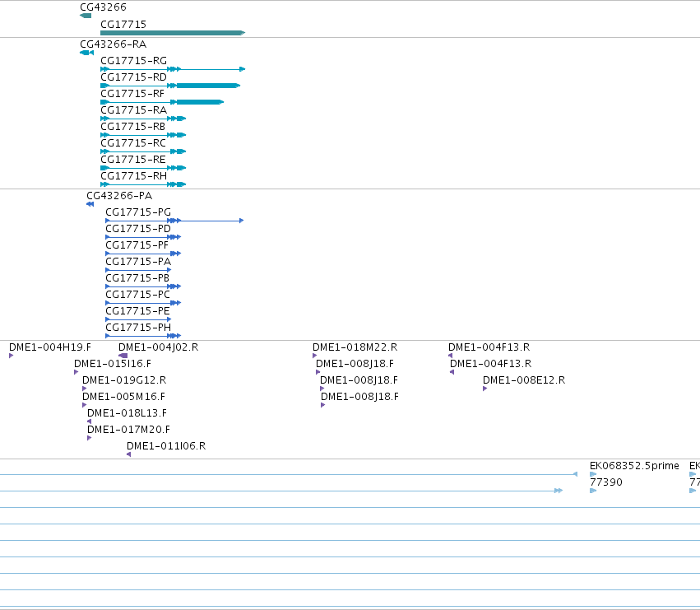Image resolution: width=700 pixels, height=610 pixels.
Task: Select protein CG43266-PA label
Action: tap(119, 196)
